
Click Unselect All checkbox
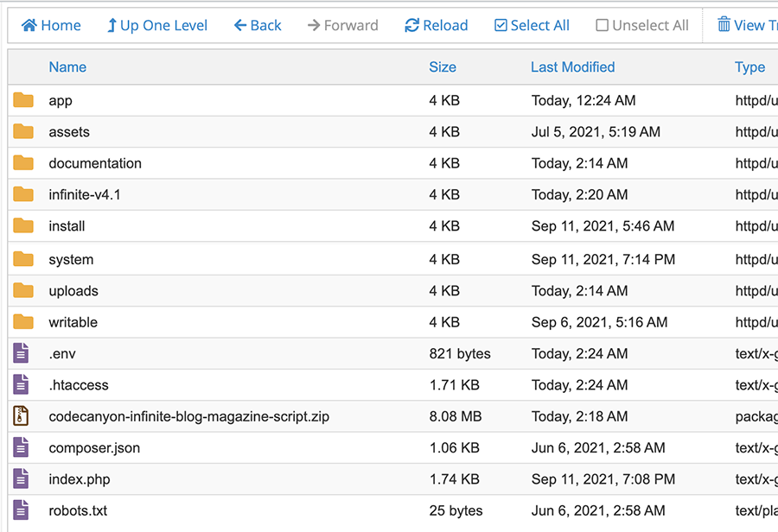click(x=603, y=26)
